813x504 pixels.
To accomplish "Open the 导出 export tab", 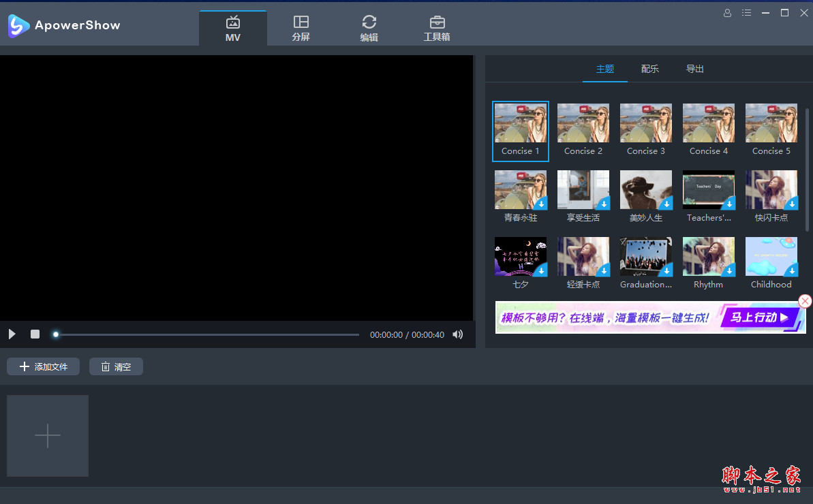I will click(694, 69).
